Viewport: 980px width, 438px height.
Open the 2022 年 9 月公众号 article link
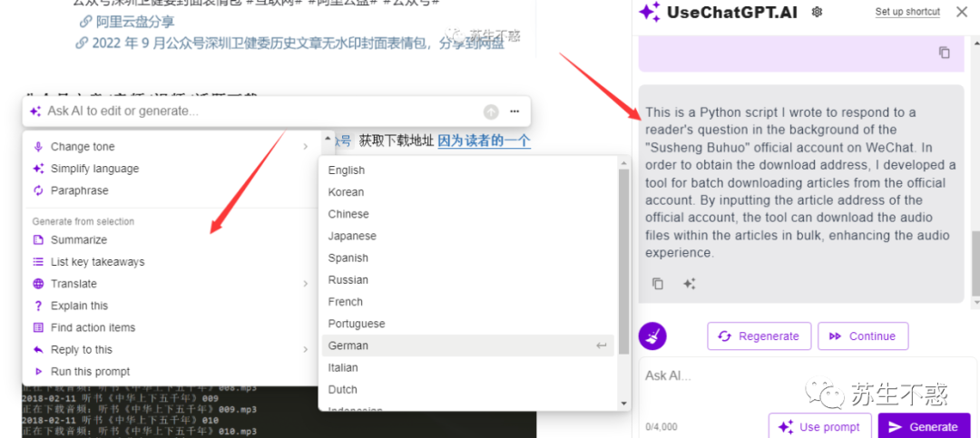[x=298, y=44]
